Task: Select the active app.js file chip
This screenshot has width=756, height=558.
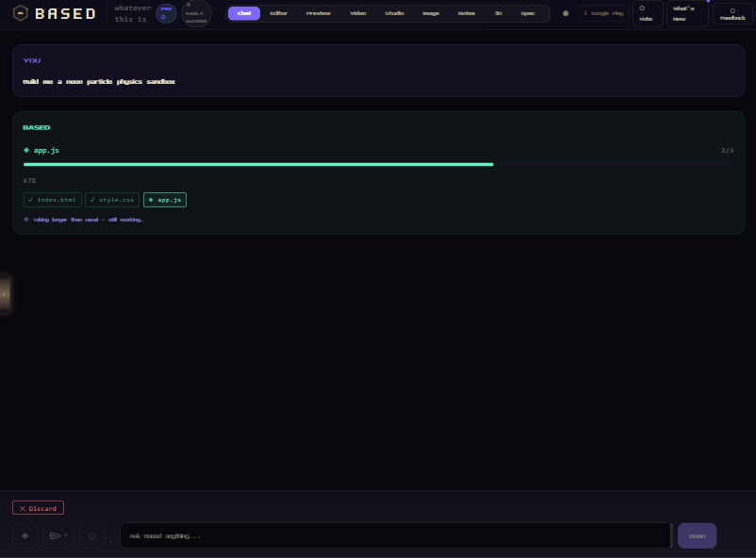Action: (165, 200)
